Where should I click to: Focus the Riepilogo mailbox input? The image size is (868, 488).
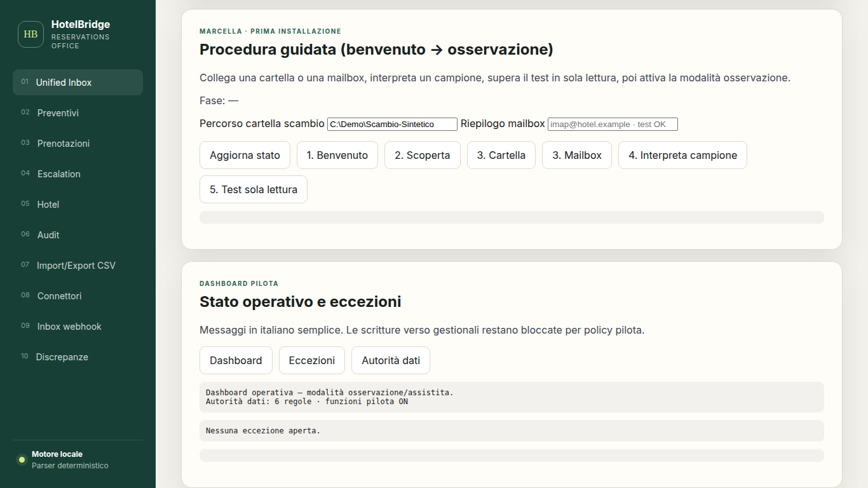coord(613,124)
